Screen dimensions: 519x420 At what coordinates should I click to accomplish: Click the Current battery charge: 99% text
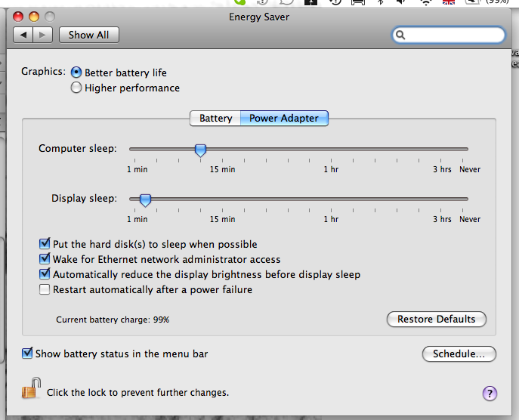[x=113, y=320]
